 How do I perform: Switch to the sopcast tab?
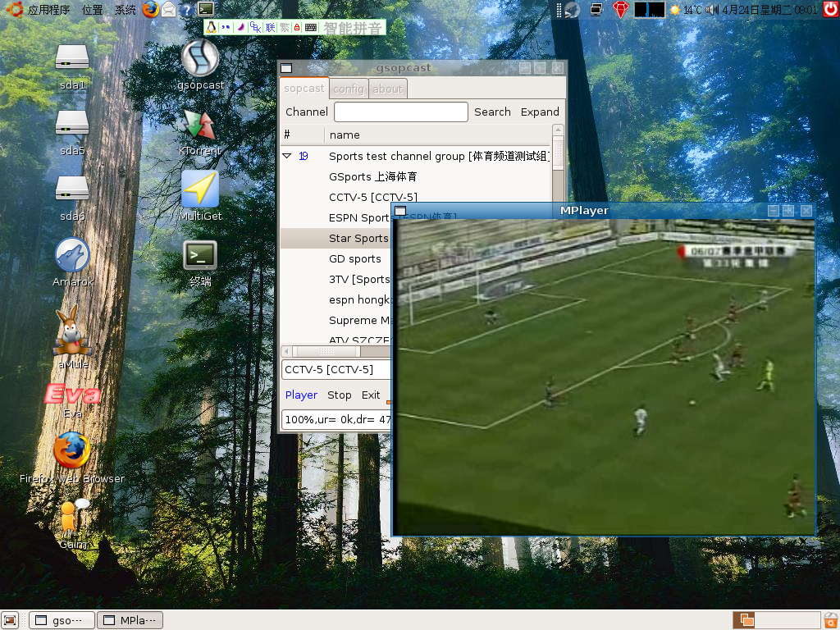point(304,89)
